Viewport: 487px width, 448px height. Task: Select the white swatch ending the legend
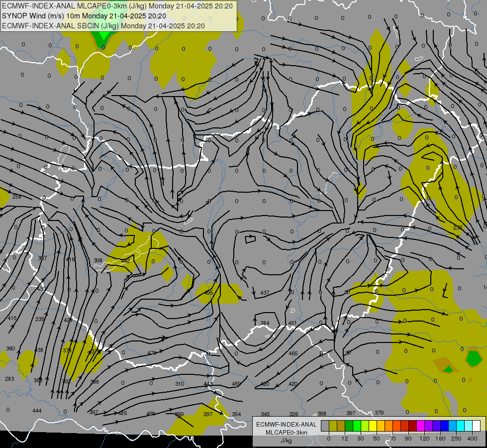click(477, 426)
